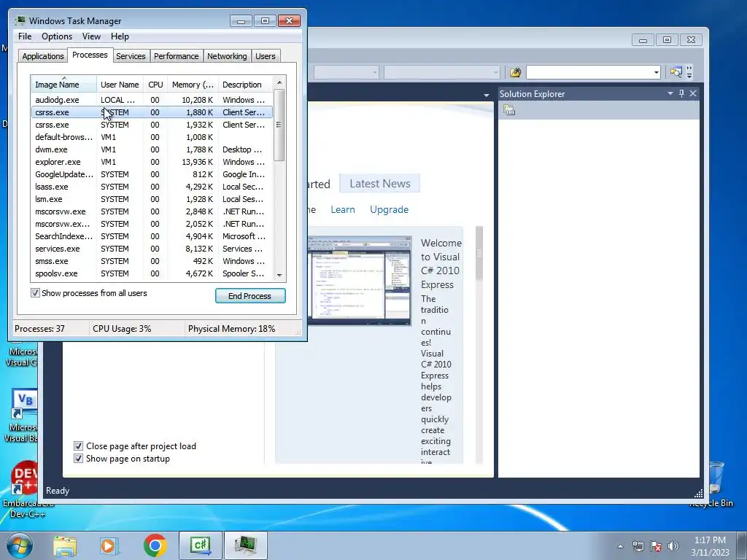Open the Solution Explorer window position menu
This screenshot has width=747, height=560.
click(x=670, y=94)
